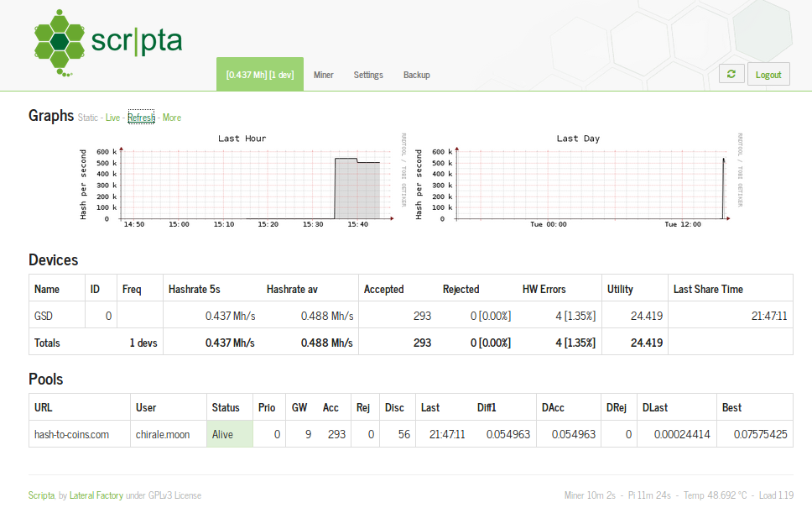Select the GSD device row name

(43, 316)
